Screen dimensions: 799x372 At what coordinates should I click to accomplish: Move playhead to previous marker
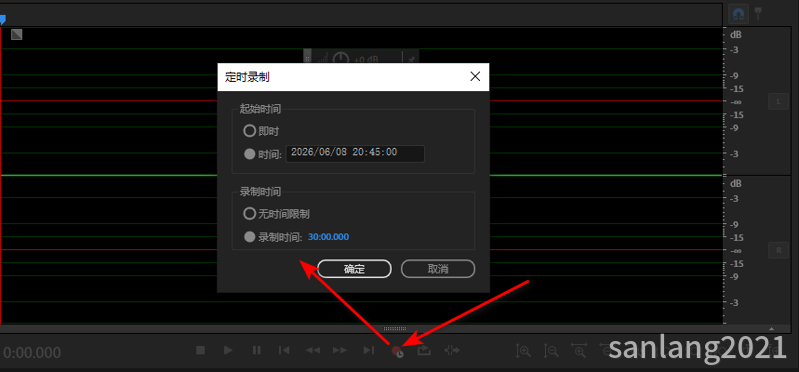click(284, 350)
